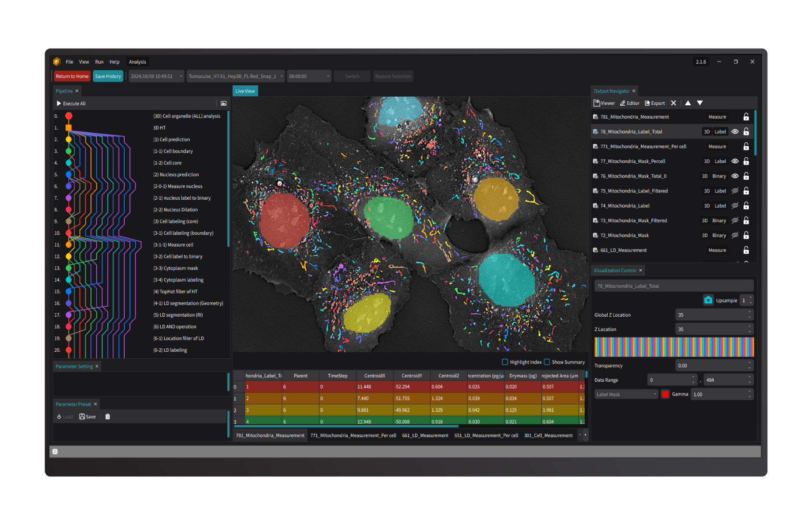Screen dimensions: 812x519
Task: Click the Restore Selection button
Action: (x=393, y=76)
